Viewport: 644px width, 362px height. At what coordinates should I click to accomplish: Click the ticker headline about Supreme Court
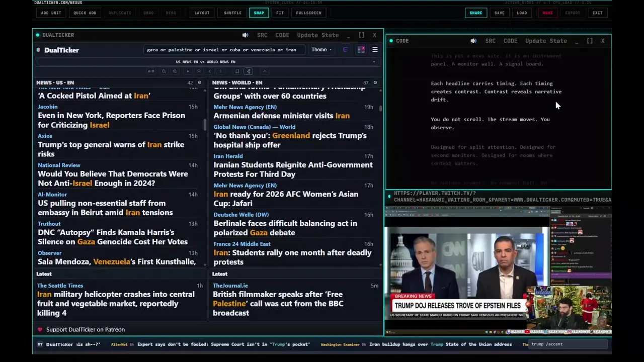[223, 344]
